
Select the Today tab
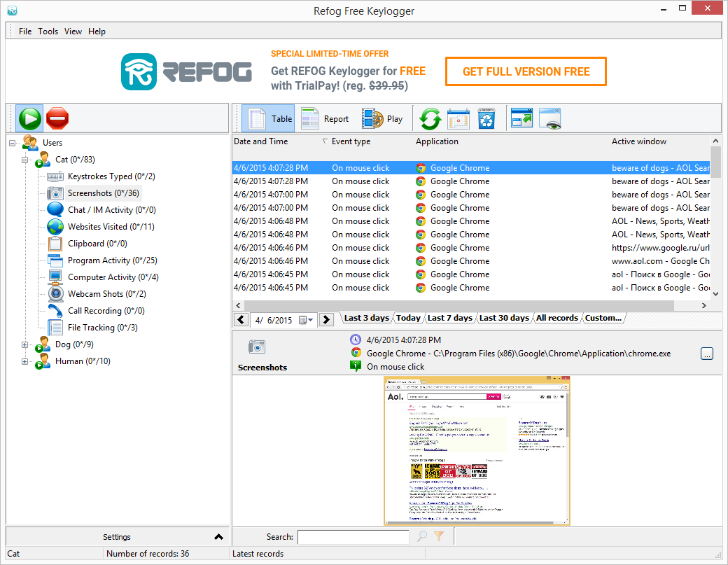408,318
